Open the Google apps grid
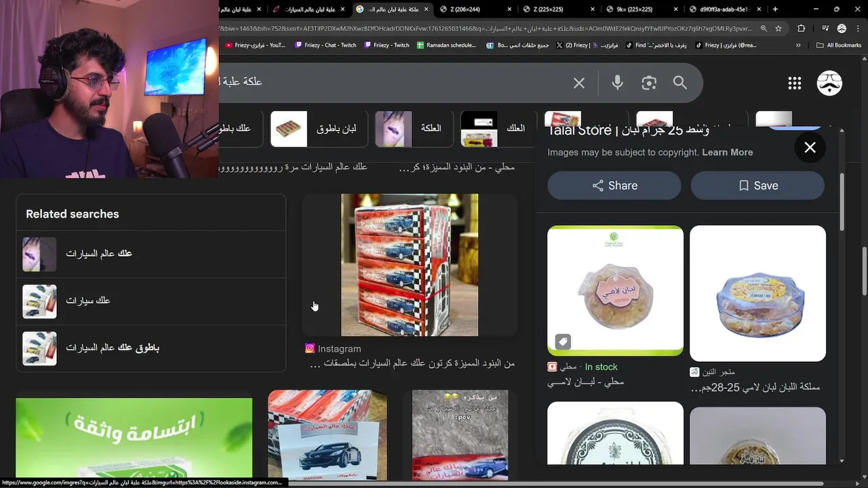The image size is (868, 488). pyautogui.click(x=795, y=83)
